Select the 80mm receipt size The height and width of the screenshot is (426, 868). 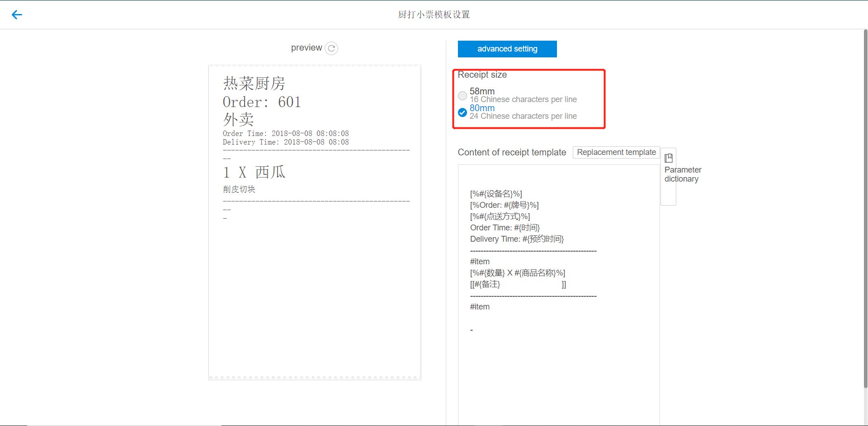click(x=462, y=112)
